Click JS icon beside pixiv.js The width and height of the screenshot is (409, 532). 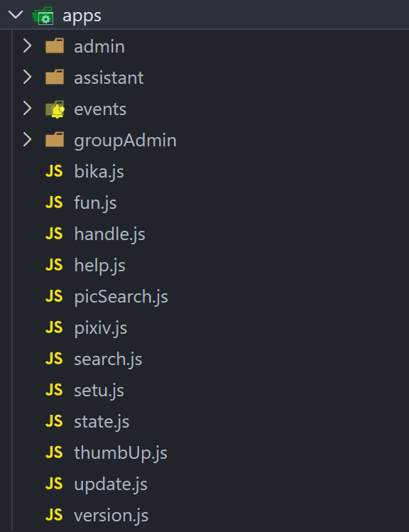click(x=54, y=327)
